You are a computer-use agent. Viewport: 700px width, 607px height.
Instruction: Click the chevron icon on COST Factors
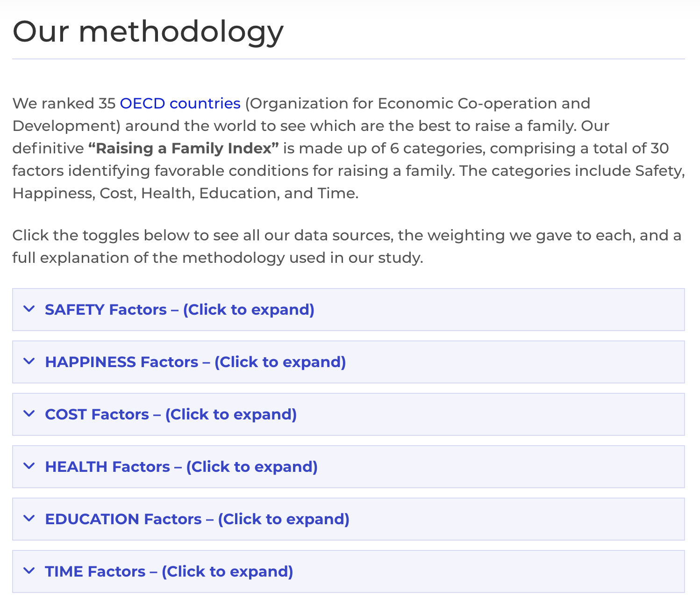(x=29, y=414)
